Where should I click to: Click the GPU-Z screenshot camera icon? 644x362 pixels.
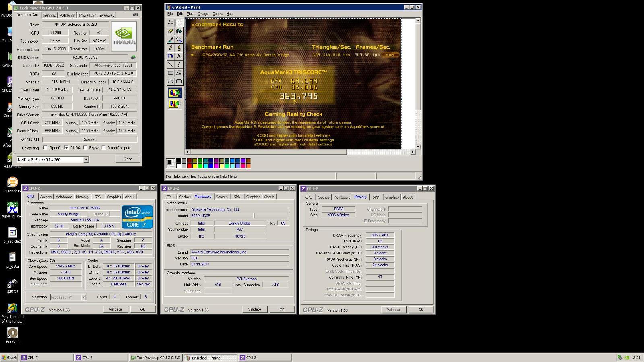(136, 14)
